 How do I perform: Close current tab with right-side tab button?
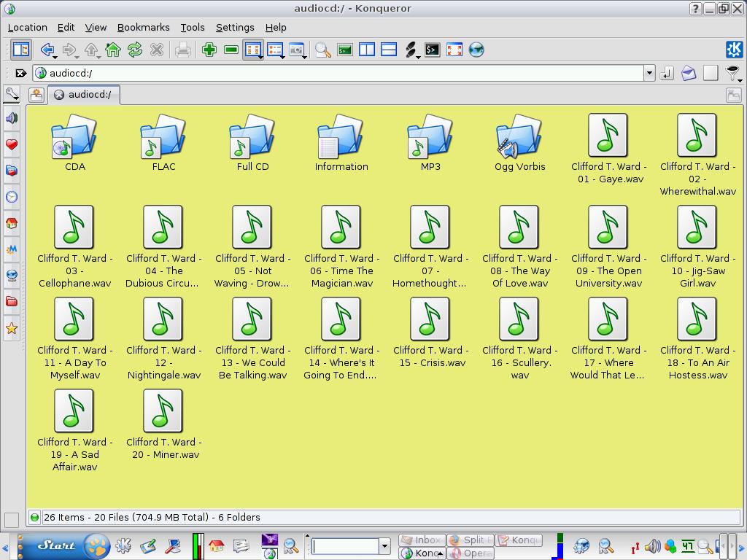pyautogui.click(x=734, y=95)
